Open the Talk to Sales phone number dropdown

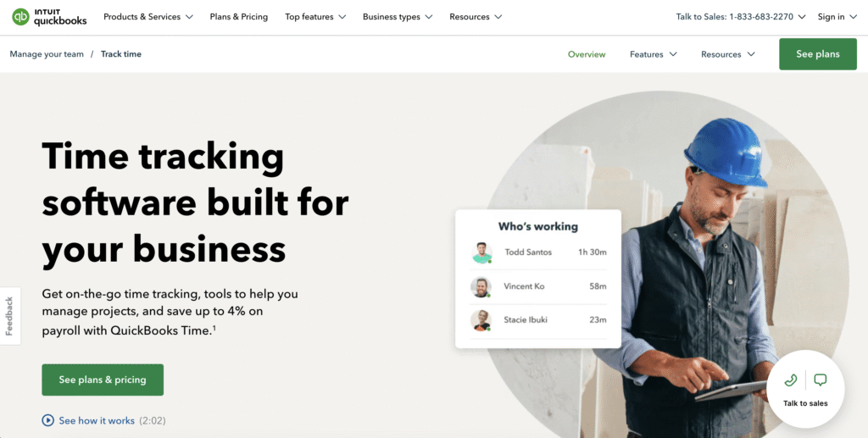pos(741,17)
